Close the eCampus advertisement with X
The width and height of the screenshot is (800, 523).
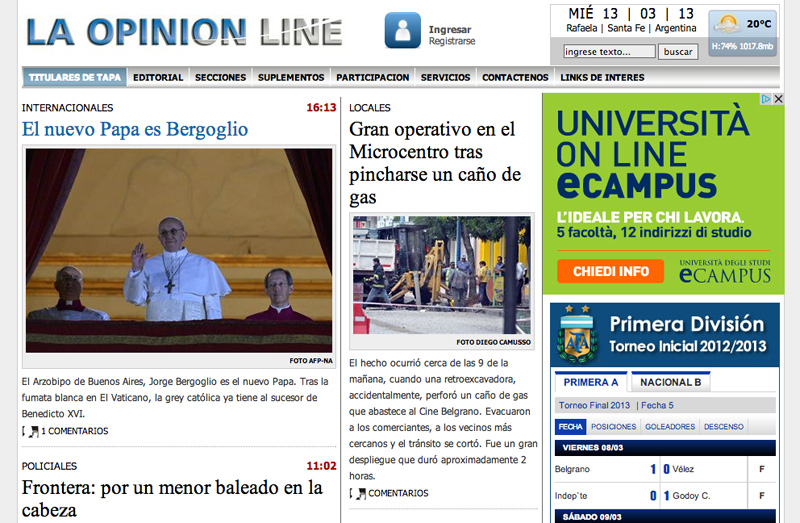tap(778, 99)
